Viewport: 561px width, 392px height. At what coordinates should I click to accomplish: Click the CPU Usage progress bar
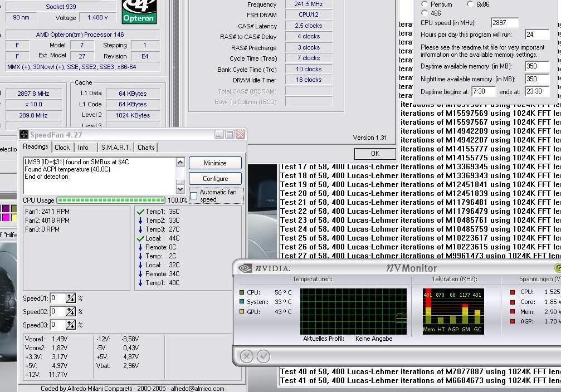pyautogui.click(x=111, y=200)
